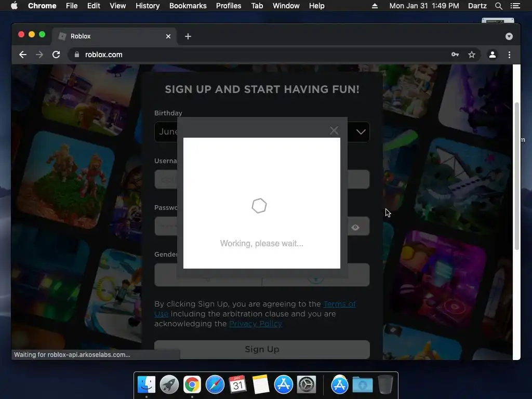Open the File menu
532x399 pixels.
[72, 6]
